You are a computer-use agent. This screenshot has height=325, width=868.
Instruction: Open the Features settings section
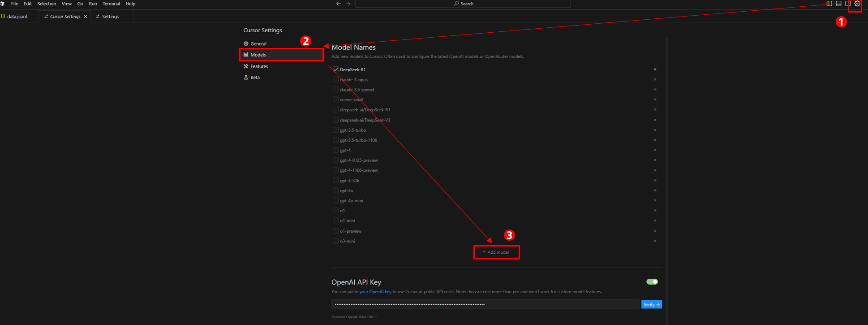click(259, 66)
